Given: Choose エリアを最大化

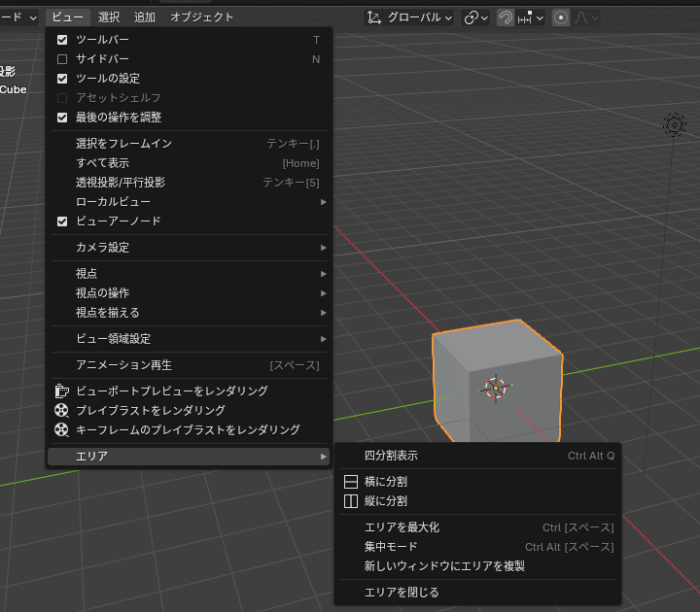Looking at the screenshot, I should [477, 527].
